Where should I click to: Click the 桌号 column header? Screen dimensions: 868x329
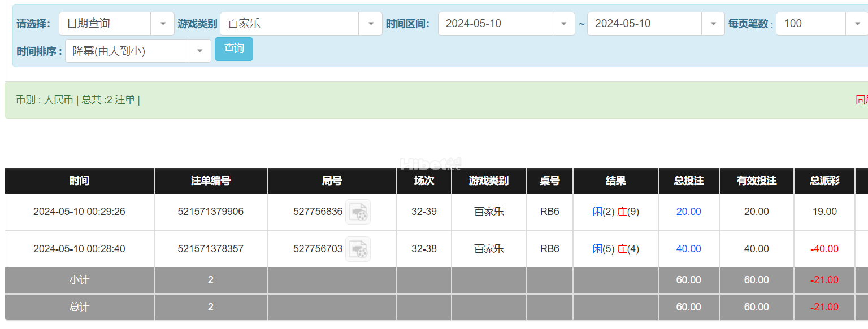click(x=550, y=181)
